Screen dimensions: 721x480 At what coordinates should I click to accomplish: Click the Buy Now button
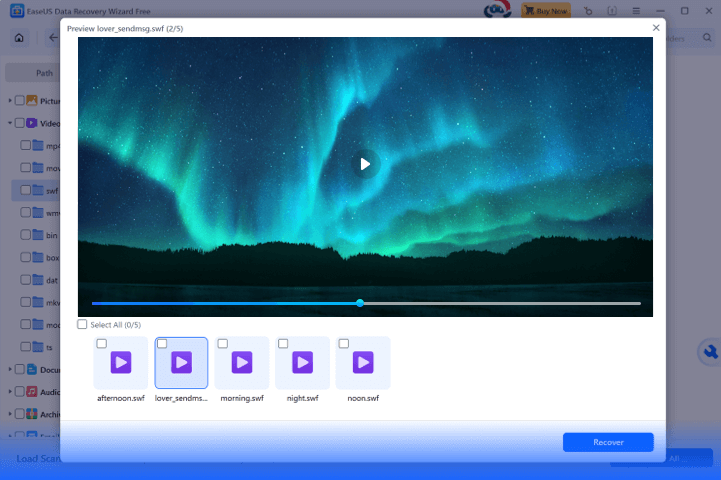tap(548, 10)
